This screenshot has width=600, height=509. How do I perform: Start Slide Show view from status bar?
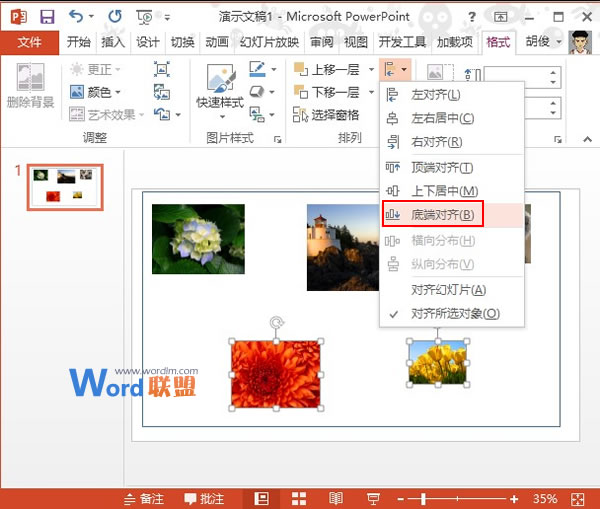pos(373,499)
